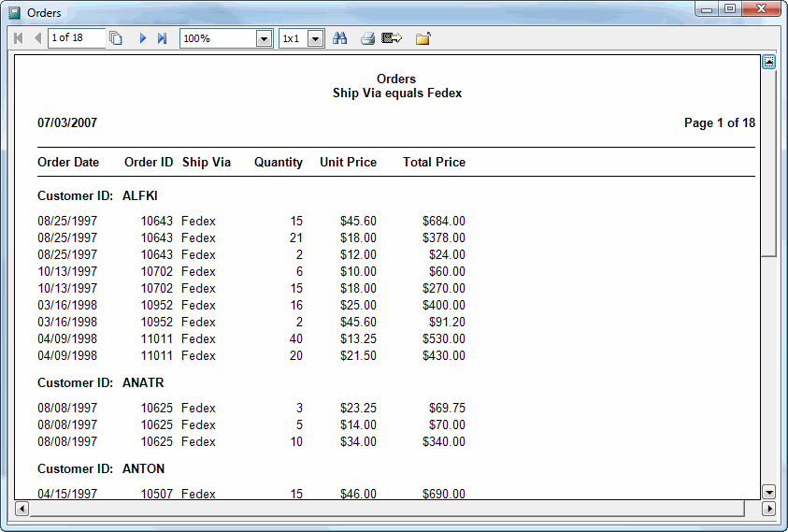788x532 pixels.
Task: Open Find with the binoculars icon
Action: pyautogui.click(x=340, y=38)
